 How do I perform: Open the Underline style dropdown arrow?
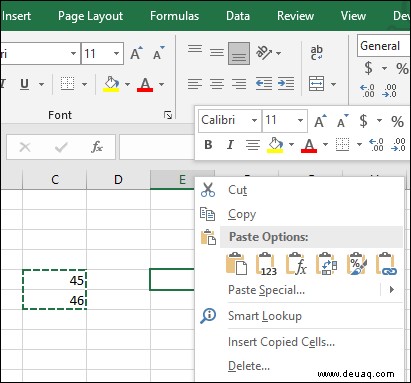pos(41,84)
